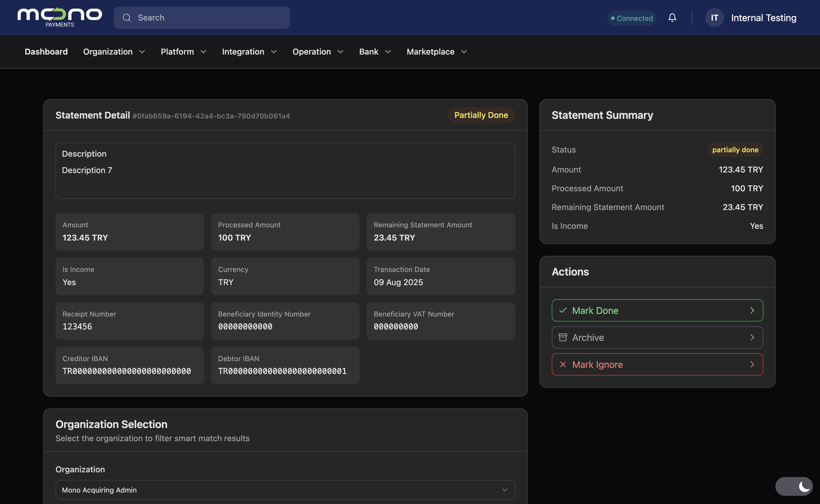Open the Bank menu

coord(374,52)
